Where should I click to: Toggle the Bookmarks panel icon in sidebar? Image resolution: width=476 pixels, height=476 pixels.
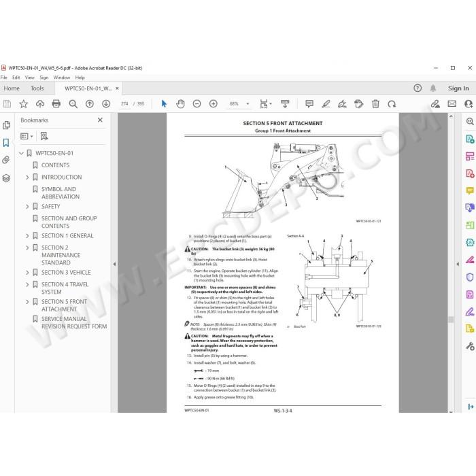pyautogui.click(x=6, y=142)
